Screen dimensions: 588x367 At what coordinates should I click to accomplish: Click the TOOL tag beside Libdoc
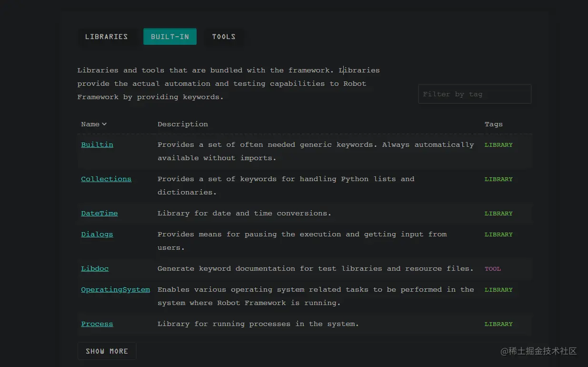tap(493, 269)
